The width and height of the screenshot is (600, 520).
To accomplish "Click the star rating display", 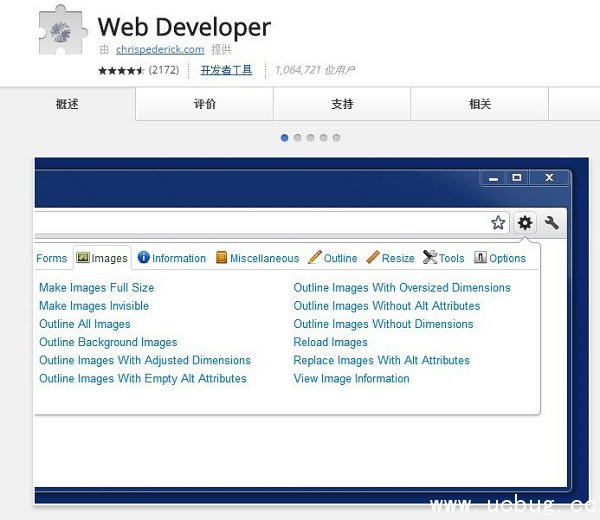I will click(x=121, y=71).
